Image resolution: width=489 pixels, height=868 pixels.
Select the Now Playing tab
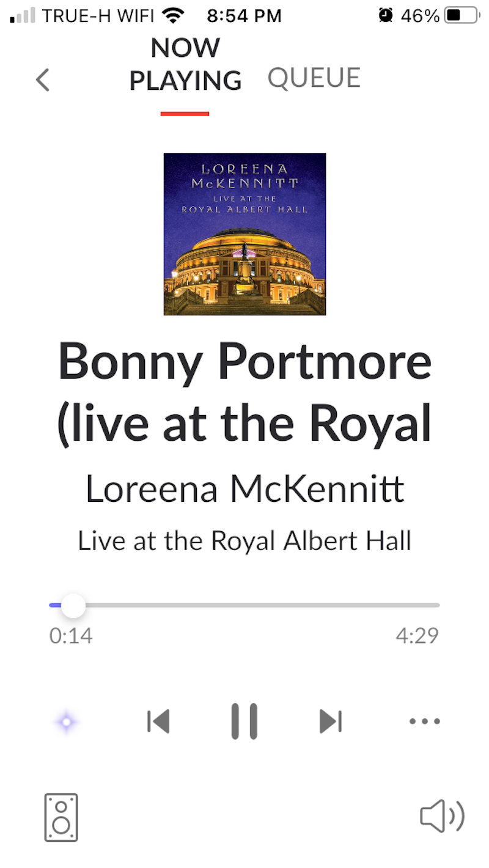tap(185, 64)
